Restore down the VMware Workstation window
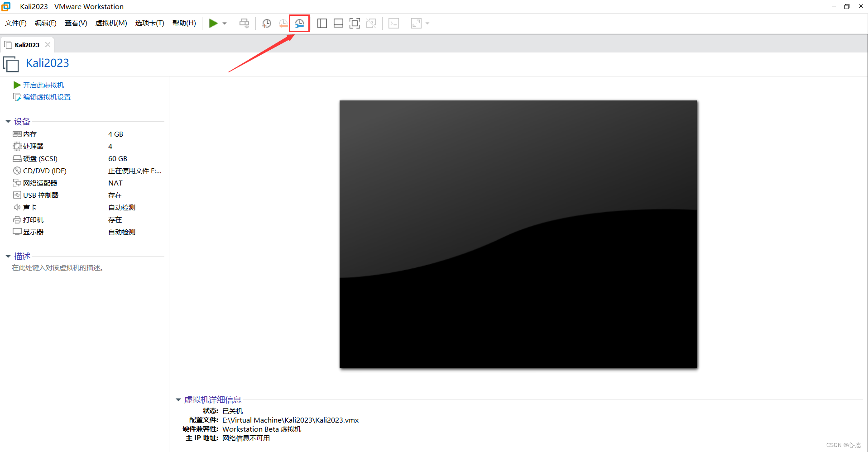The height and width of the screenshot is (452, 868). click(847, 6)
